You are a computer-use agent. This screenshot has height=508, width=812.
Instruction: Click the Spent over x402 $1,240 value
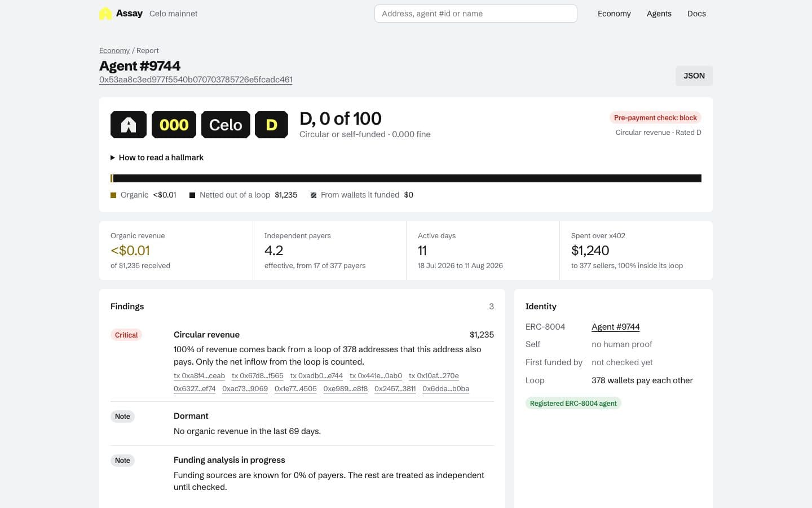point(590,251)
